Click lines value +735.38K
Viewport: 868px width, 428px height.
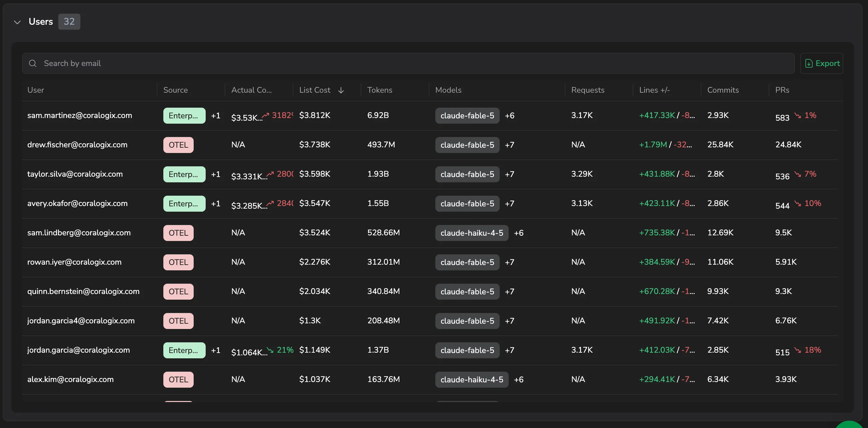tap(657, 233)
